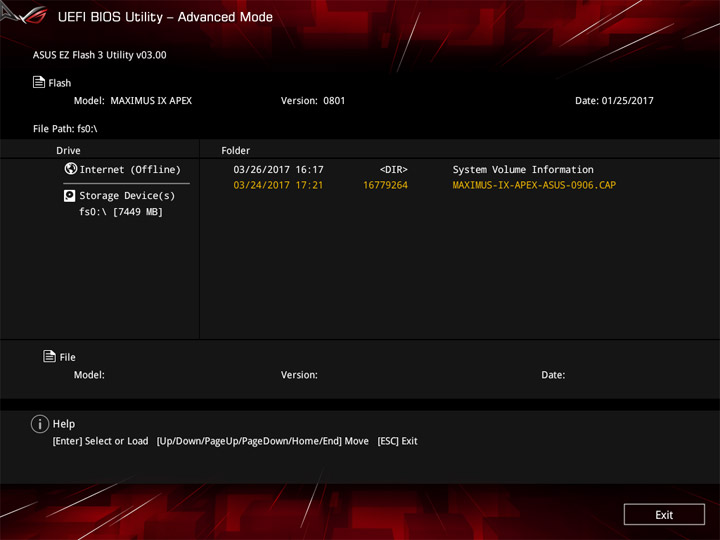Viewport: 720px width, 540px height.
Task: Click the Up/Down/PageUp/PageDown Move hint
Action: (263, 441)
